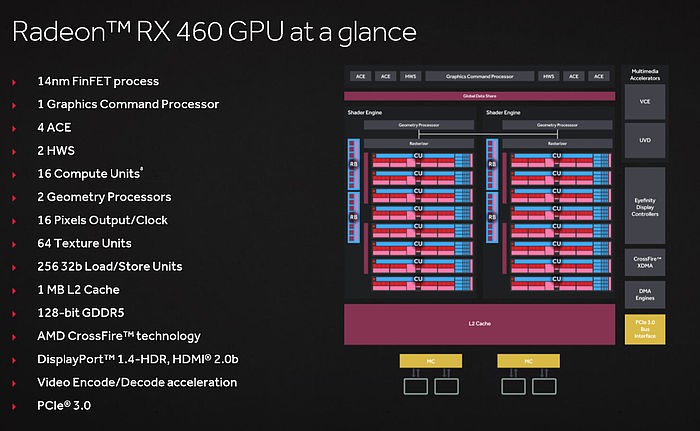700x431 pixels.
Task: Select the Eyefinity Display Controllers block
Action: (x=645, y=207)
